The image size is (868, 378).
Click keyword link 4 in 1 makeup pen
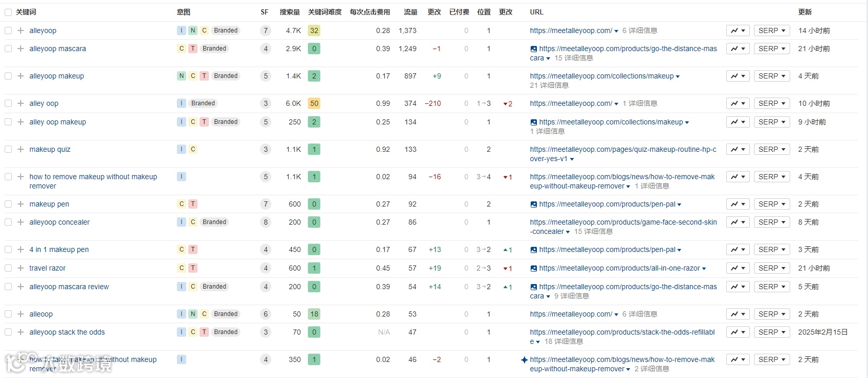click(x=59, y=249)
